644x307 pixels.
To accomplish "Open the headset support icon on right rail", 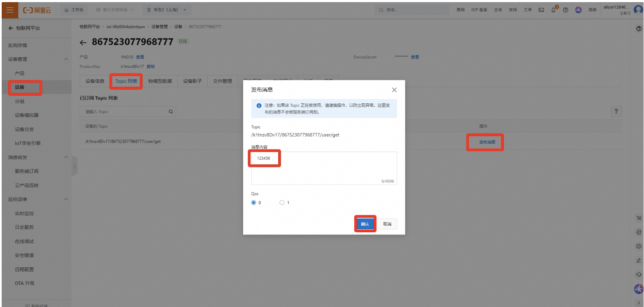I will click(638, 274).
